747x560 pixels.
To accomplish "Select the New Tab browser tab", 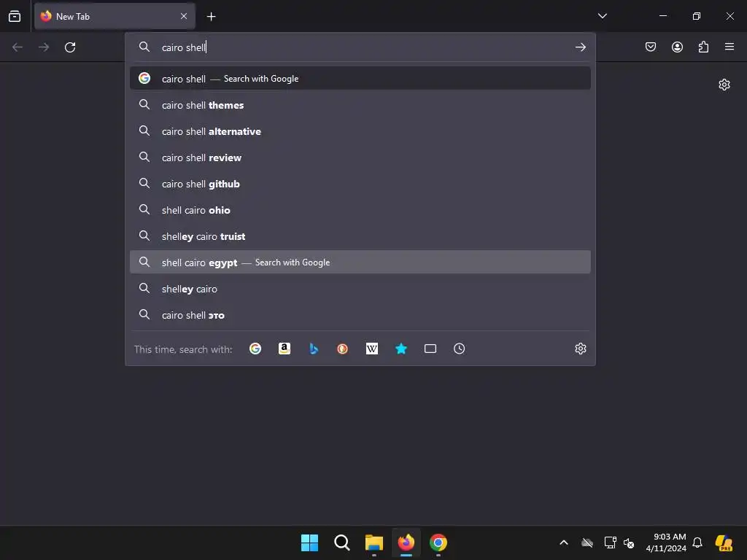I will click(x=115, y=16).
